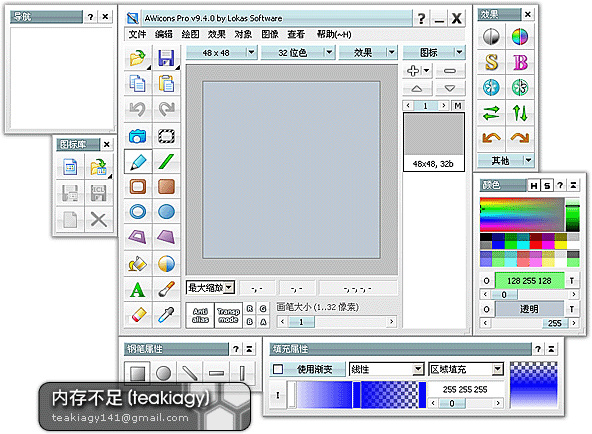Click the gold S effect icon
This screenshot has width=592, height=434.
491,62
